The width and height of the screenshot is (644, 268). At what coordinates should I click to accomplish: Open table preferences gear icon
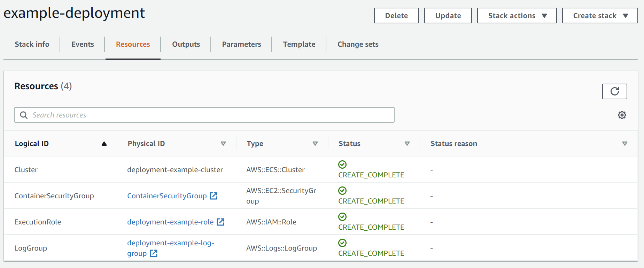[x=622, y=115]
